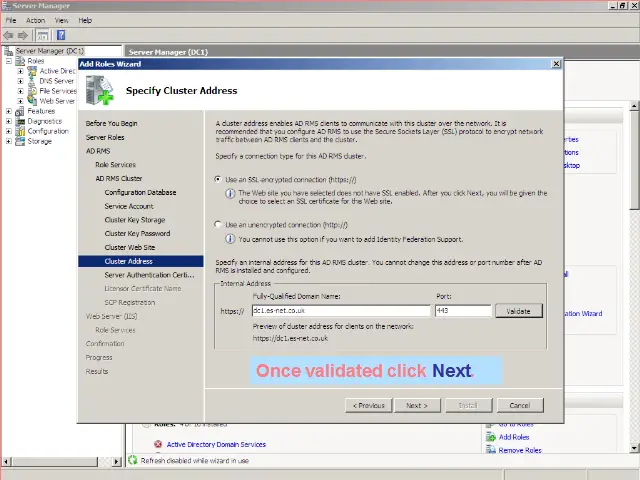Open the View menu
The image size is (640, 480).
(62, 20)
